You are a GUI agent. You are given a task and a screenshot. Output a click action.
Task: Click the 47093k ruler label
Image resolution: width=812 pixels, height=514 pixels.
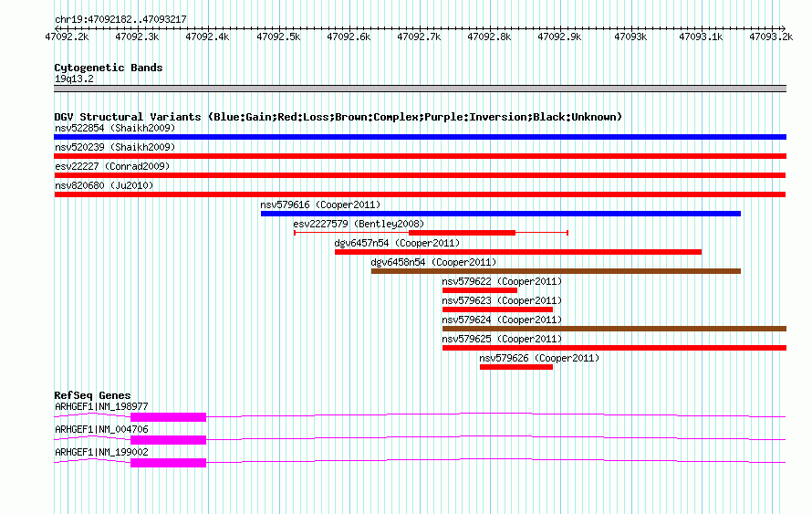point(630,37)
